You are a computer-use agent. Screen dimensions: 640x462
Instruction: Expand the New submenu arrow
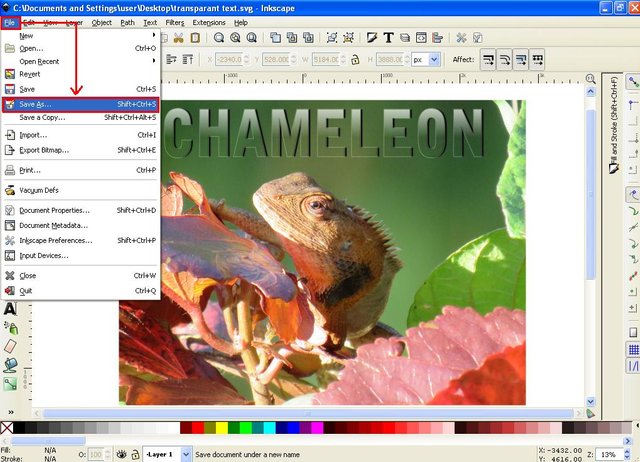click(154, 36)
